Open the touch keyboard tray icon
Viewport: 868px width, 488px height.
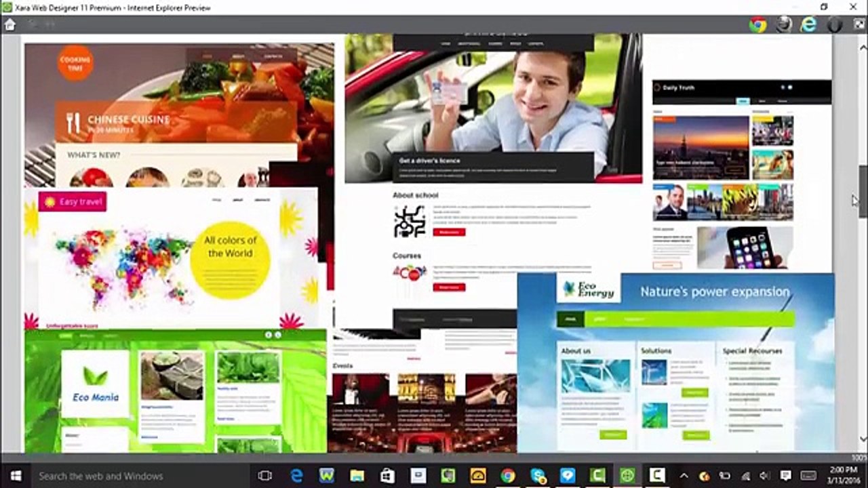808,476
